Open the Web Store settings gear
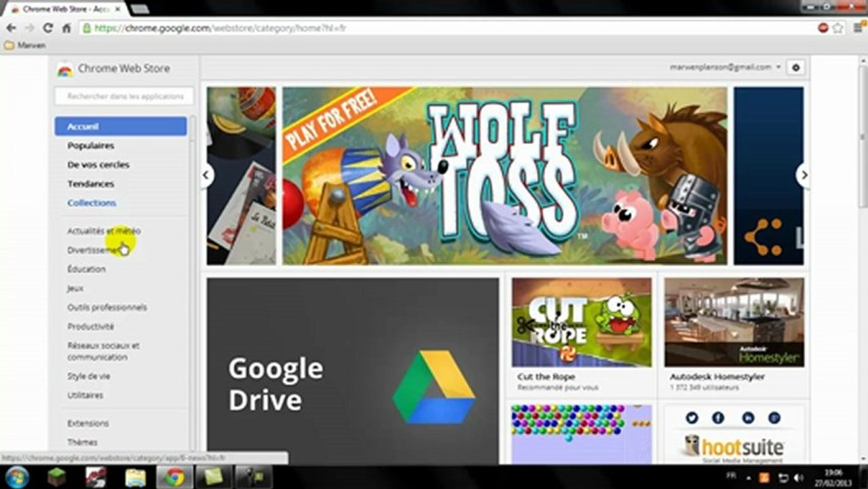This screenshot has width=868, height=489. tap(796, 67)
